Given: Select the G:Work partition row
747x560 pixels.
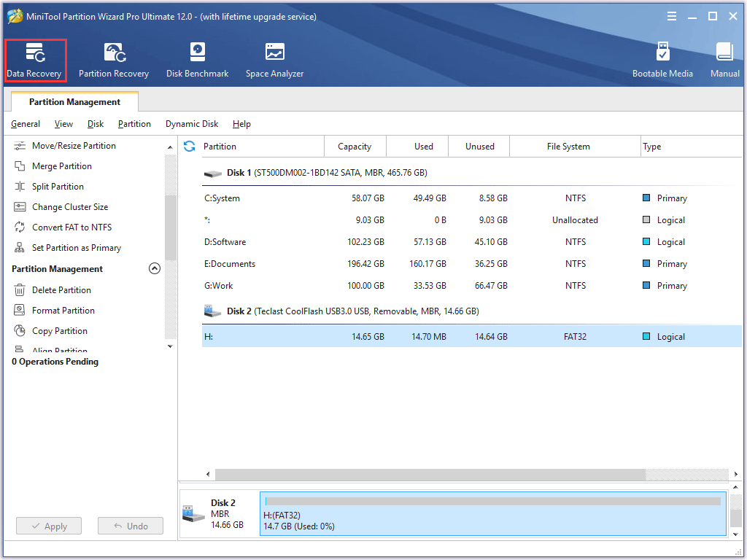Looking at the screenshot, I should tap(472, 286).
